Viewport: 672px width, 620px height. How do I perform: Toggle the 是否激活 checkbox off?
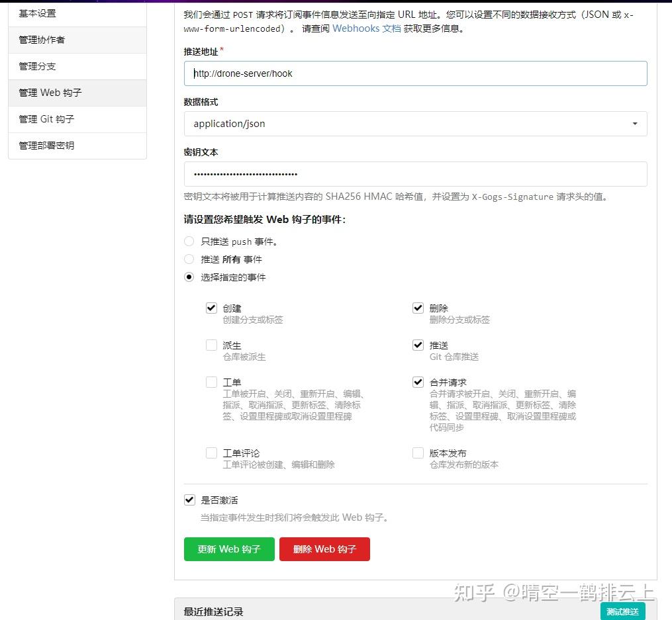[x=189, y=500]
